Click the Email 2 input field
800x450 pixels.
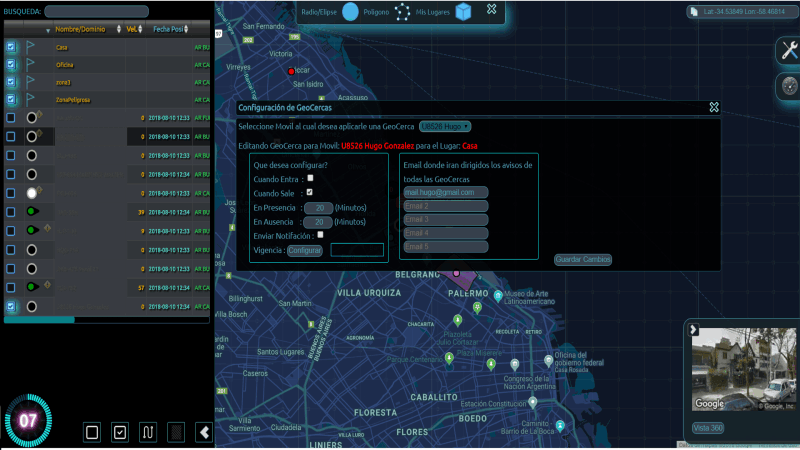(445, 206)
